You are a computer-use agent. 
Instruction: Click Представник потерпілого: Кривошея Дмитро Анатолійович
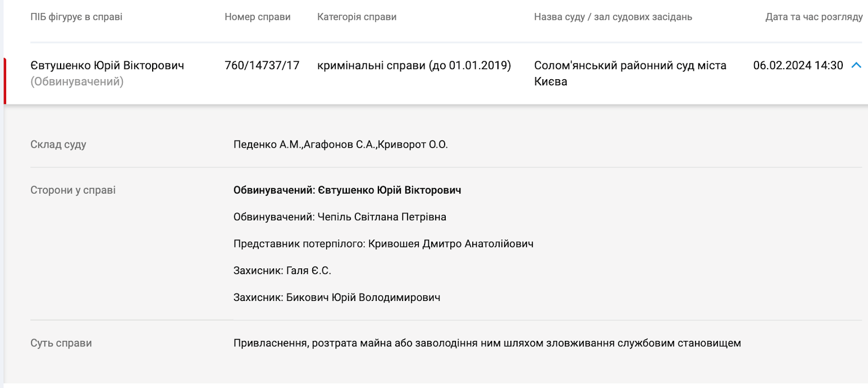[383, 244]
